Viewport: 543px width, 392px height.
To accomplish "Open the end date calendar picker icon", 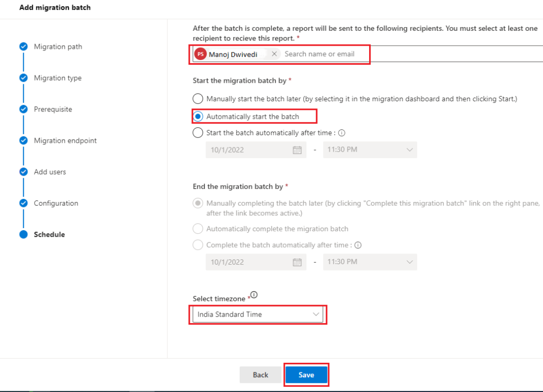I will click(297, 262).
